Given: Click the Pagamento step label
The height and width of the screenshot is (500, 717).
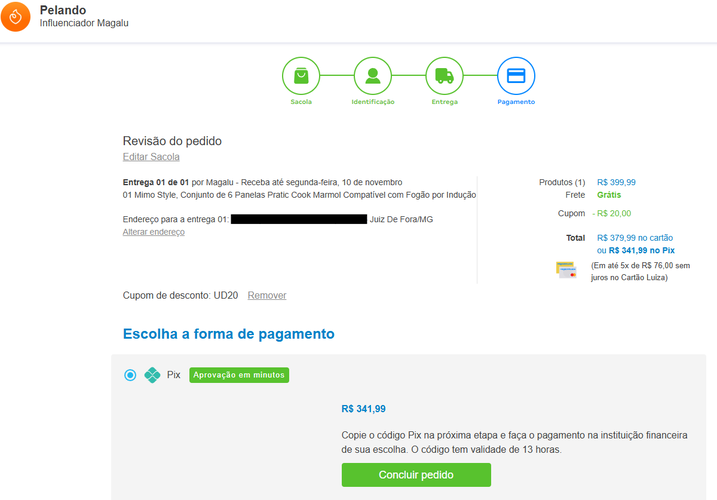Looking at the screenshot, I should (x=516, y=102).
